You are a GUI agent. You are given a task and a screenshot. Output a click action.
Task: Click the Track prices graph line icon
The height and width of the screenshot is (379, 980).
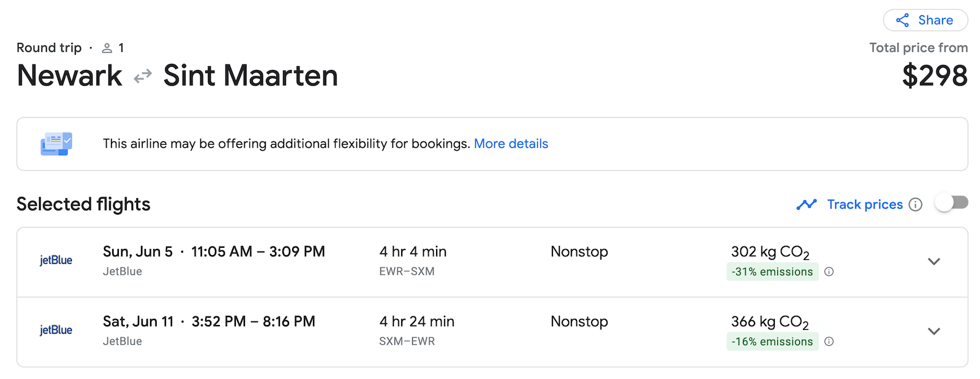[807, 204]
